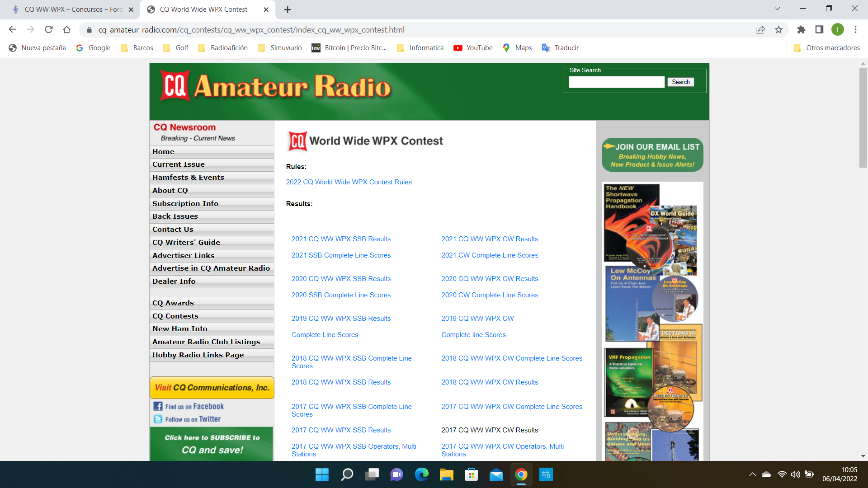Open Amateur Radio Club Listings
The image size is (868, 488).
click(212, 342)
